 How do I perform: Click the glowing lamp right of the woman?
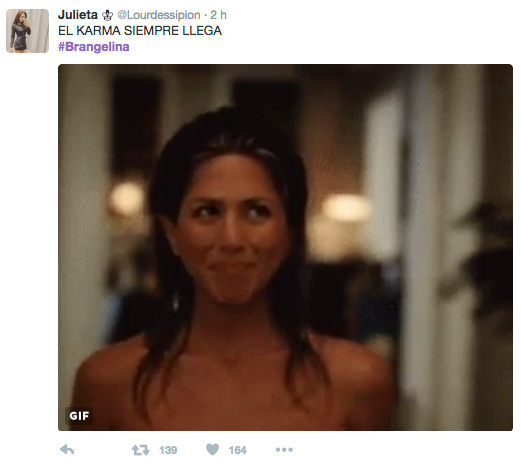coord(346,208)
